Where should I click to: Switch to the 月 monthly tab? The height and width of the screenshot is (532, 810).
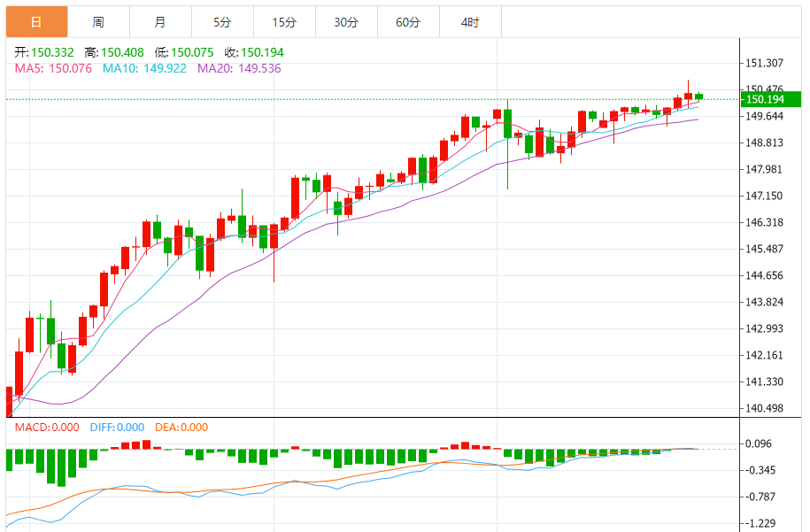[160, 22]
